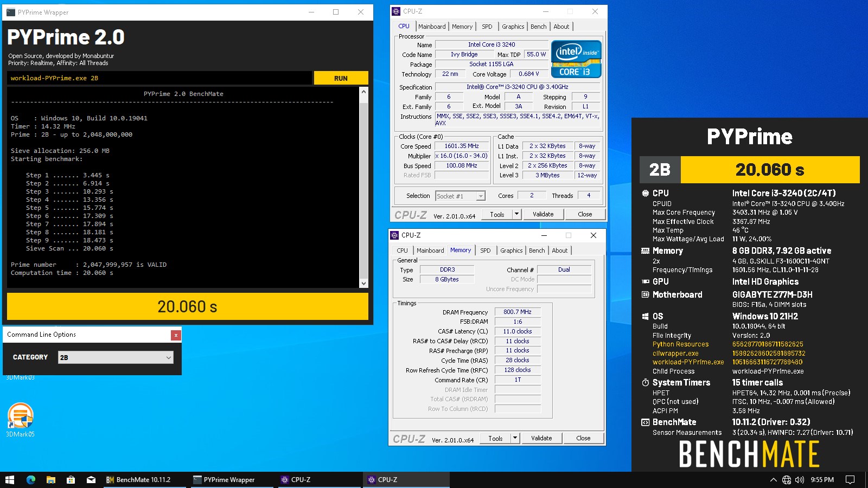868x488 pixels.
Task: Open Mainboard tab in lower CPU-Z
Action: pos(430,251)
